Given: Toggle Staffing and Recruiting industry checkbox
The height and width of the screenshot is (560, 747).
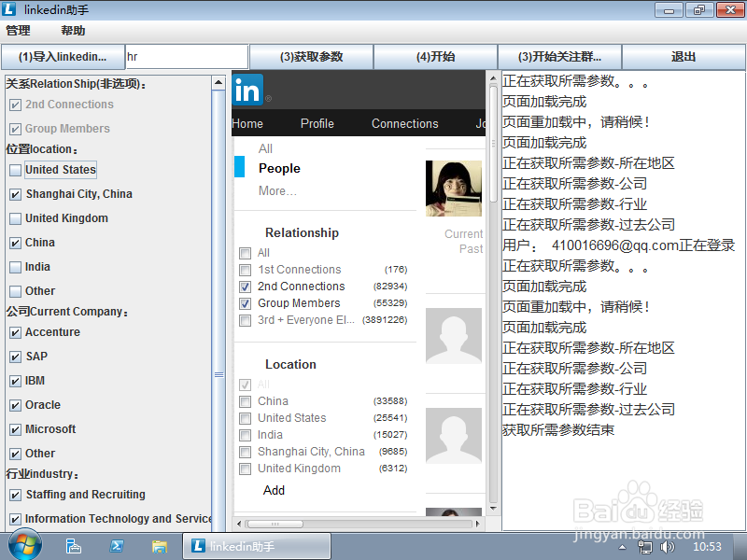Looking at the screenshot, I should [x=15, y=495].
